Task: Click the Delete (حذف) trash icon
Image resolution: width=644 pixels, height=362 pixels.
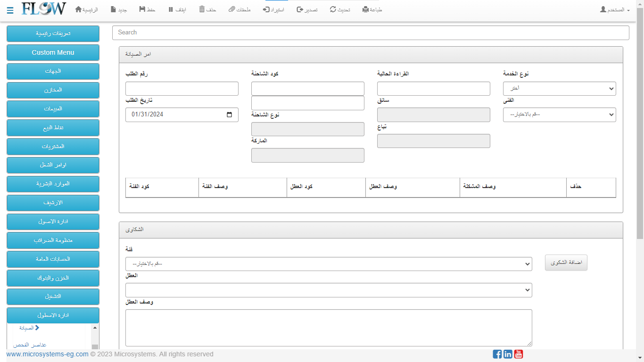Action: 202,9
